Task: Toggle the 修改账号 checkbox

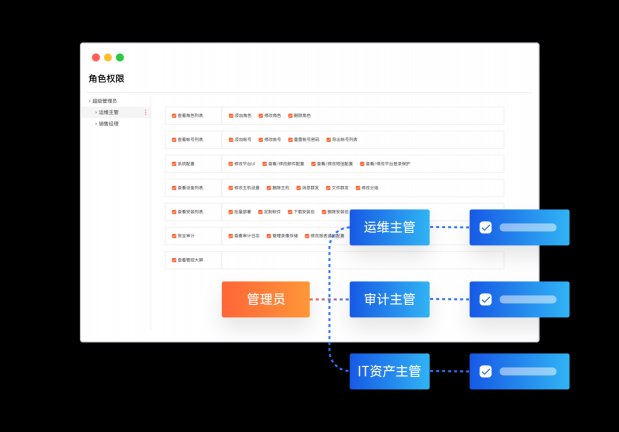Action: (261, 140)
